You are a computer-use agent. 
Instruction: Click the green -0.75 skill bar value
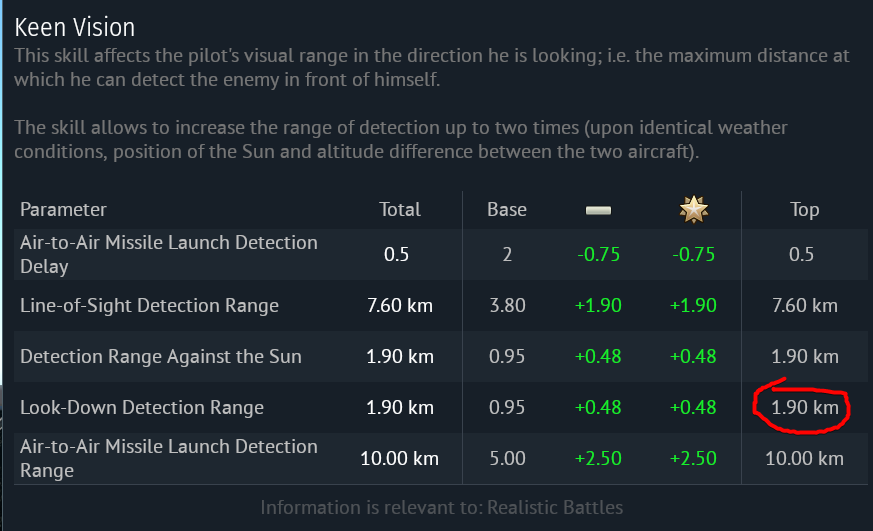tap(599, 254)
